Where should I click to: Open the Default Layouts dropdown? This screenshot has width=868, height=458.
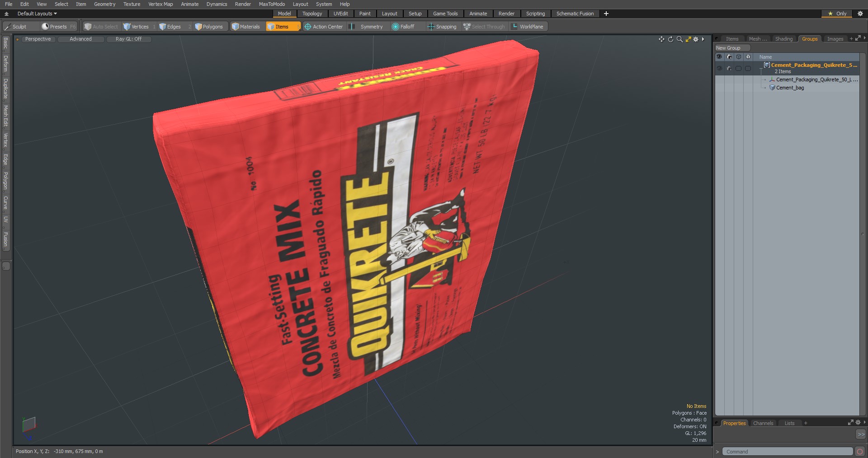37,14
